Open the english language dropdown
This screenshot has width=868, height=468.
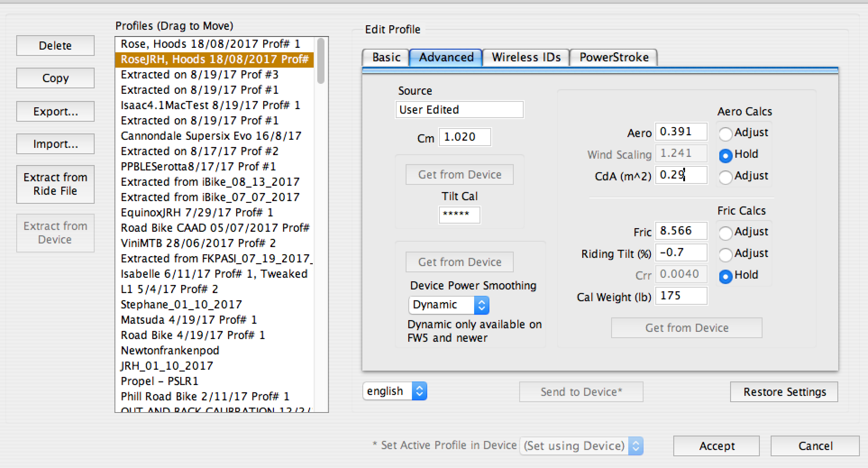click(x=394, y=391)
